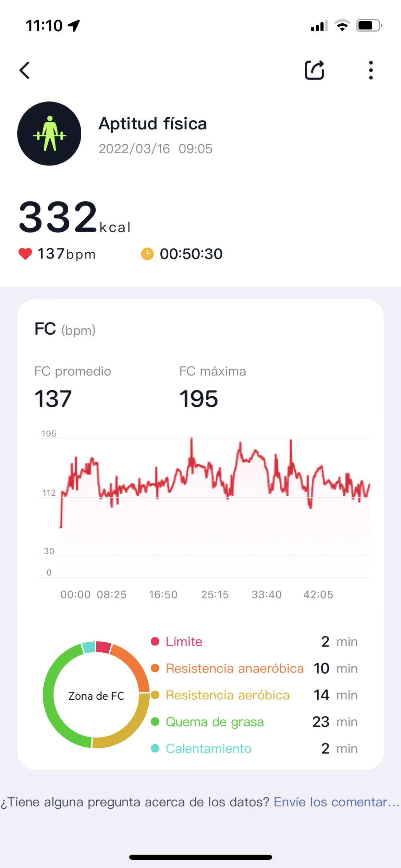This screenshot has width=401, height=868.
Task: Tap the Wi-Fi status icon
Action: (342, 26)
